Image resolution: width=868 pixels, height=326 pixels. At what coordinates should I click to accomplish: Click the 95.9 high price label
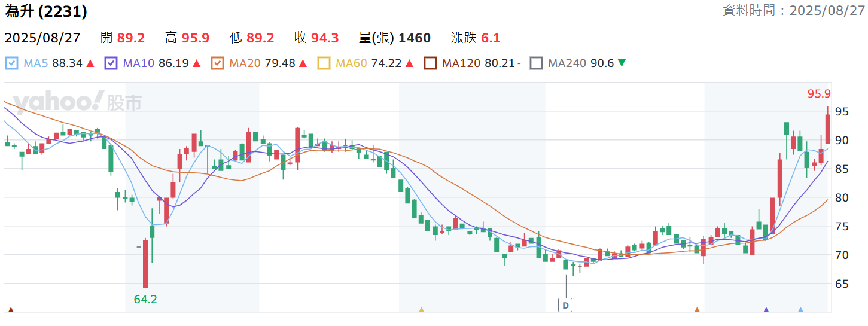tap(819, 94)
